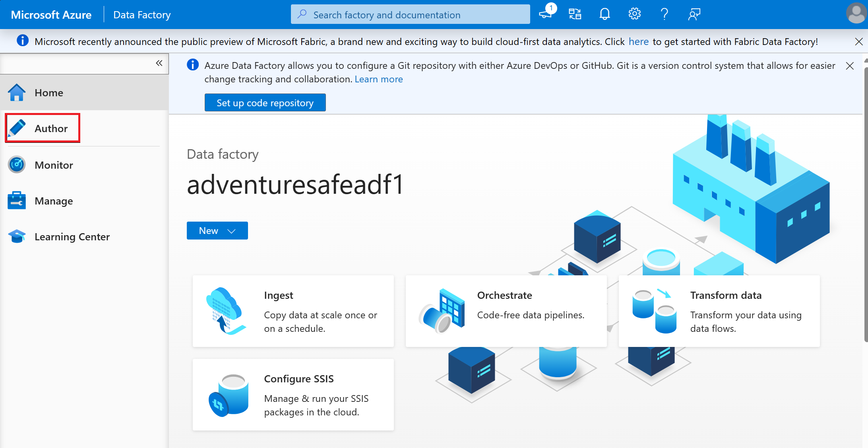Viewport: 868px width, 448px height.
Task: Click the Learn more link
Action: coord(378,79)
